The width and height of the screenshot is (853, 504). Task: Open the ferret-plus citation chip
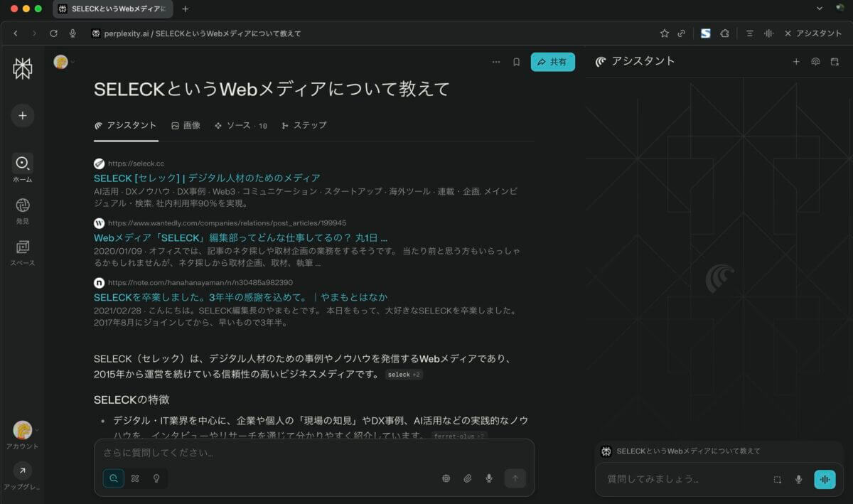(459, 436)
